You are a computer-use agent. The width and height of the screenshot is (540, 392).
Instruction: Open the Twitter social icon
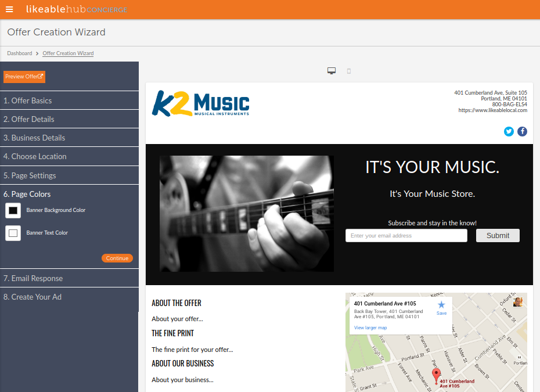[x=509, y=132]
